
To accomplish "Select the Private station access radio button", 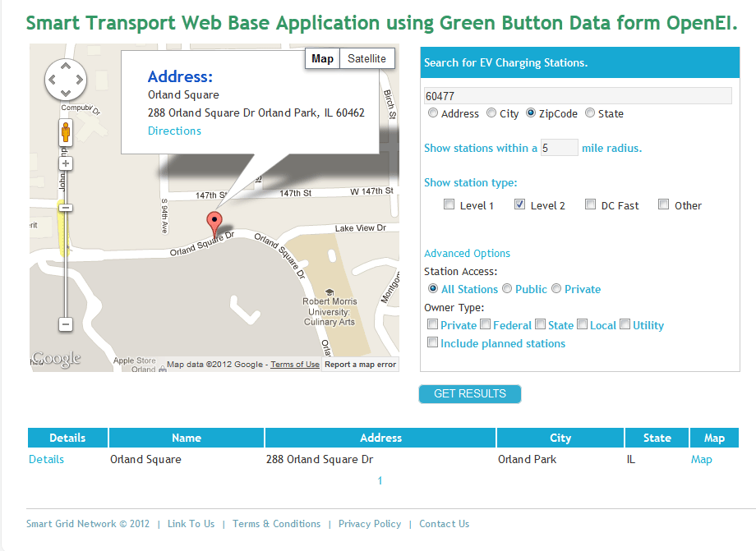I will click(x=556, y=288).
